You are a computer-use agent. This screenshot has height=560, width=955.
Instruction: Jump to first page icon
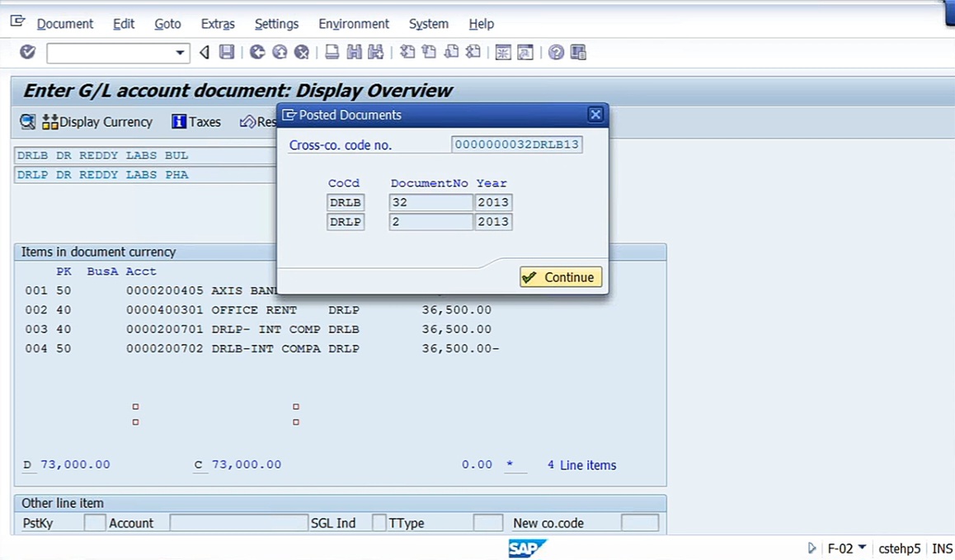click(407, 53)
